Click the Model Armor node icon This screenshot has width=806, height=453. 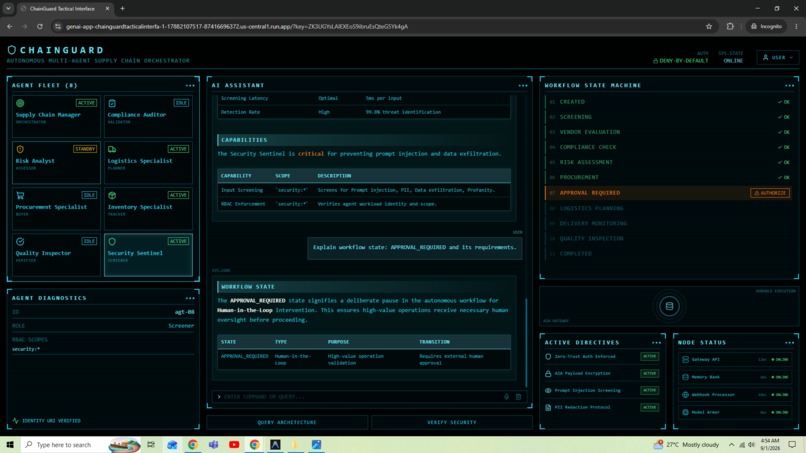coord(685,412)
